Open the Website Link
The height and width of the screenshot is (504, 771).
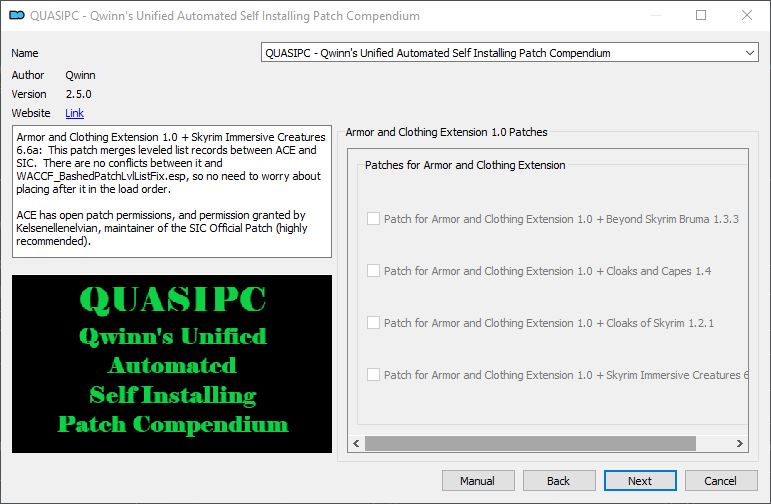pos(74,113)
